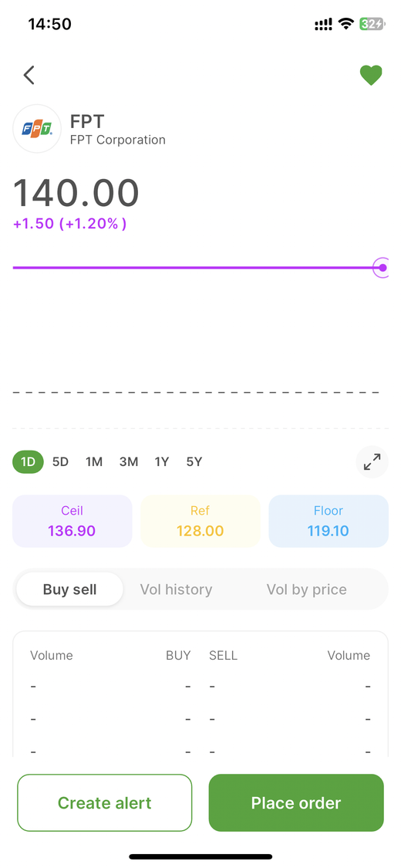The image size is (401, 868).
Task: Choose the 1Y chart period
Action: [161, 461]
